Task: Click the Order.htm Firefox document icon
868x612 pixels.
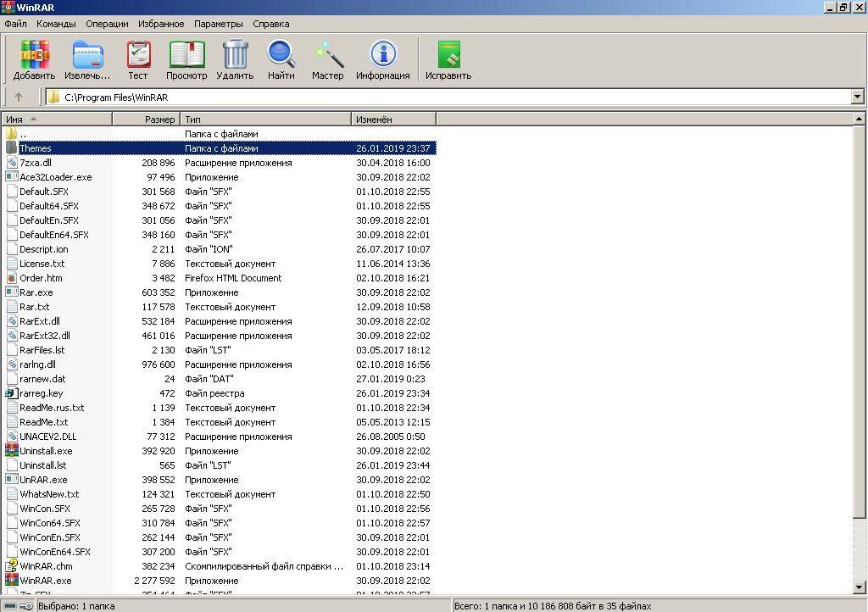Action: [12, 278]
